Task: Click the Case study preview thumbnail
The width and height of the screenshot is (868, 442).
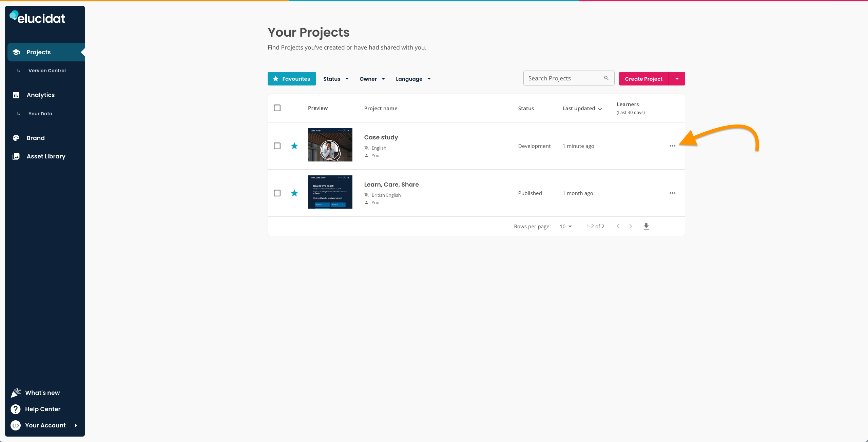Action: pyautogui.click(x=330, y=145)
